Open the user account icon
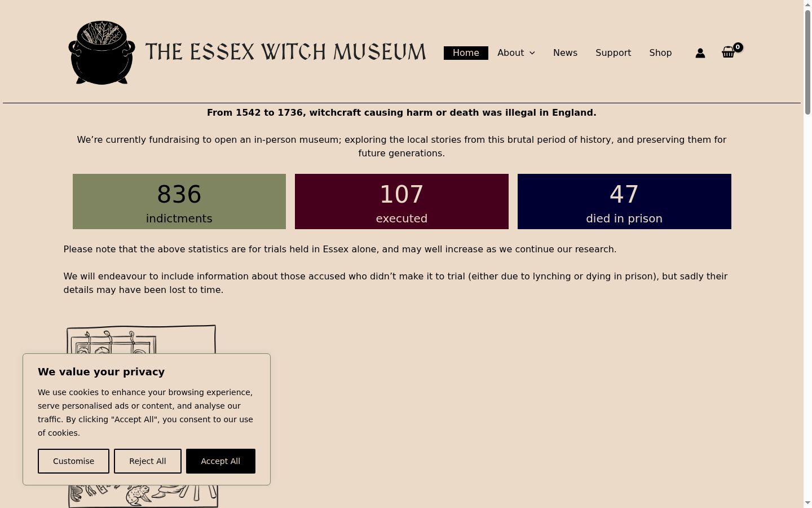Screen dimensions: 812x508 click(700, 53)
